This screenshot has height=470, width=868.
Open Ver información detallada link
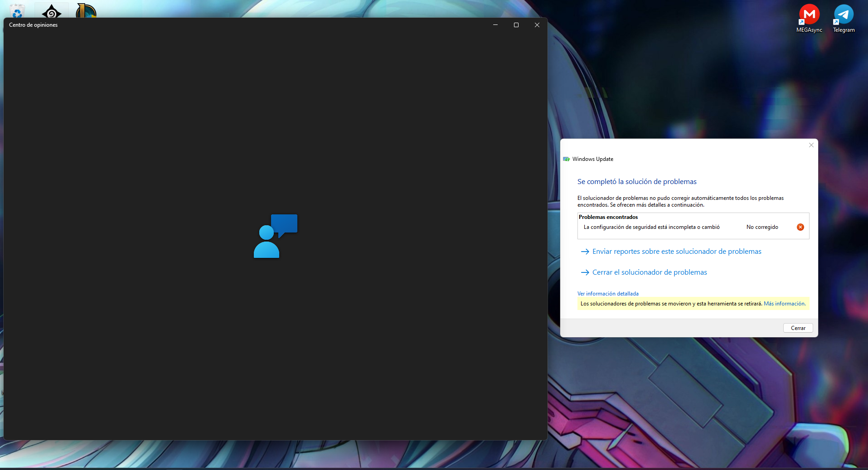pos(608,294)
